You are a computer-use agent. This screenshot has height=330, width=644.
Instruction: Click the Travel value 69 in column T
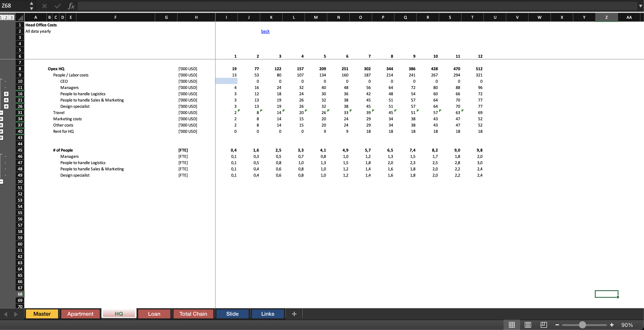(480, 112)
